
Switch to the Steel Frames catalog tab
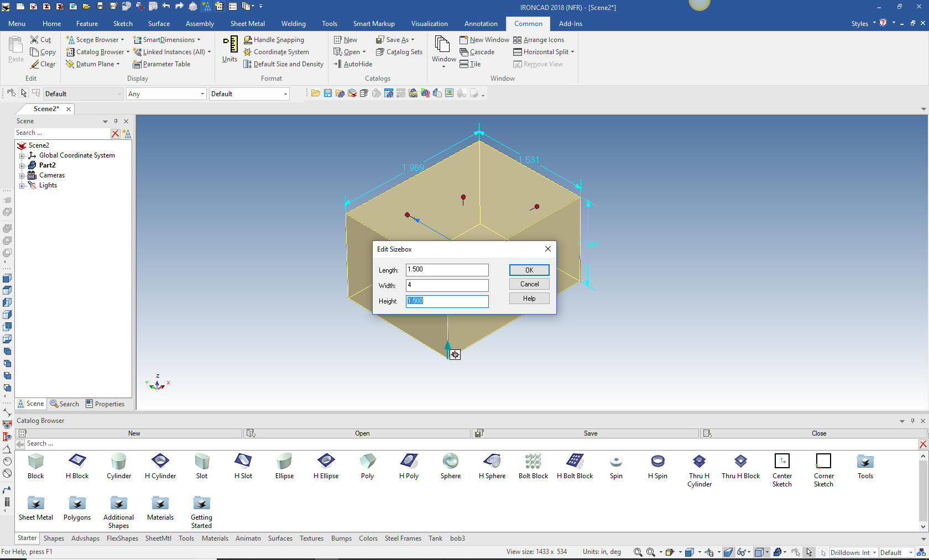[x=403, y=538]
